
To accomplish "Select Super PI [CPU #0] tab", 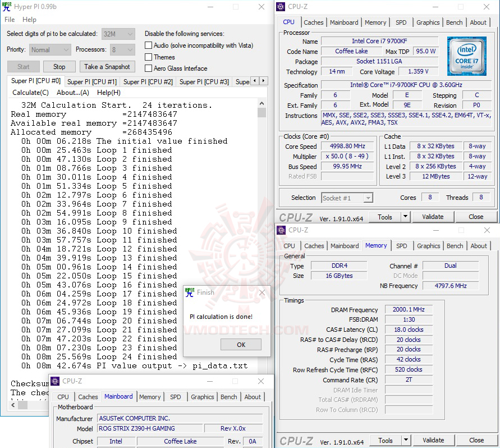I will [36, 81].
